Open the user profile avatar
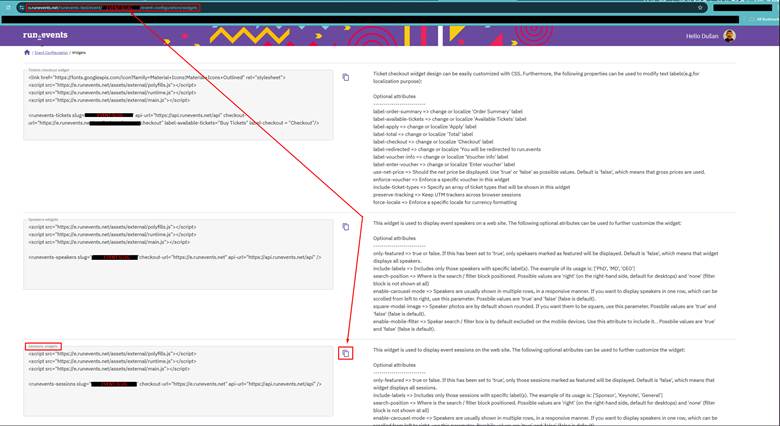Screen dimensions: 780x426 (x=730, y=36)
